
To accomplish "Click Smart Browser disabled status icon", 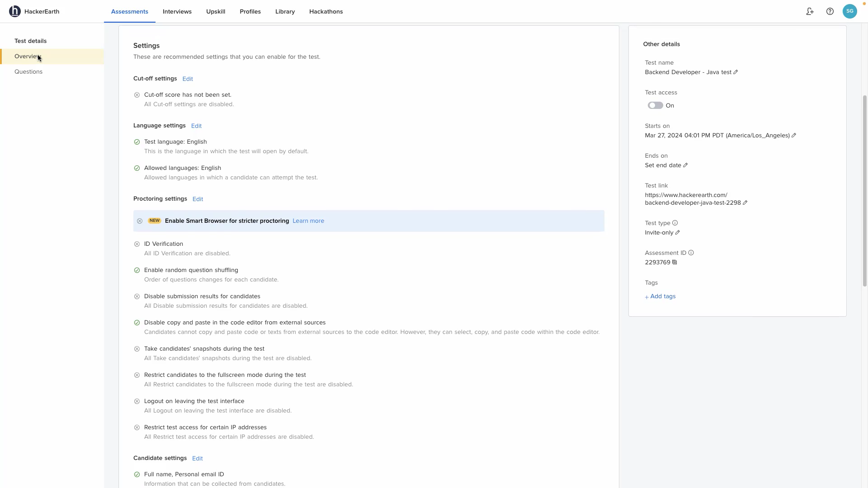I will (x=140, y=221).
